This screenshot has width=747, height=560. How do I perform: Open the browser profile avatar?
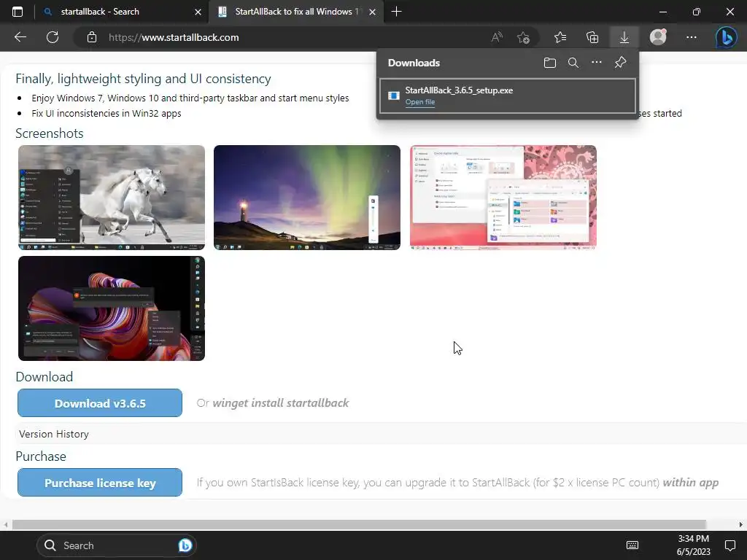click(658, 37)
